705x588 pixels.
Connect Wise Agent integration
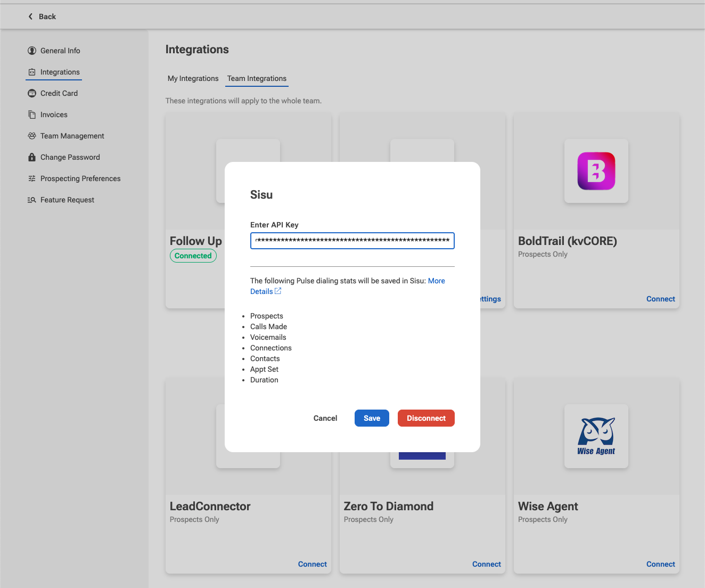point(660,564)
